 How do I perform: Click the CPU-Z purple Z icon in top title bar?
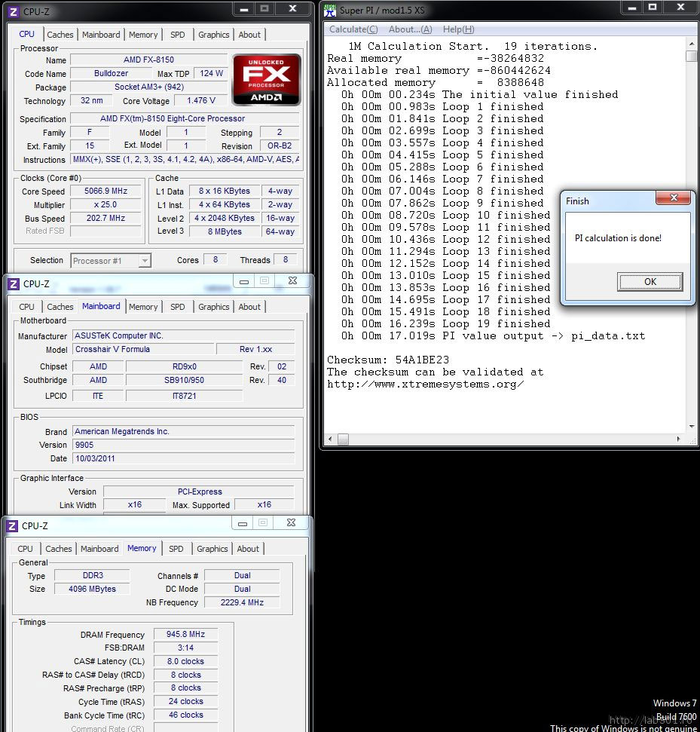[x=14, y=11]
